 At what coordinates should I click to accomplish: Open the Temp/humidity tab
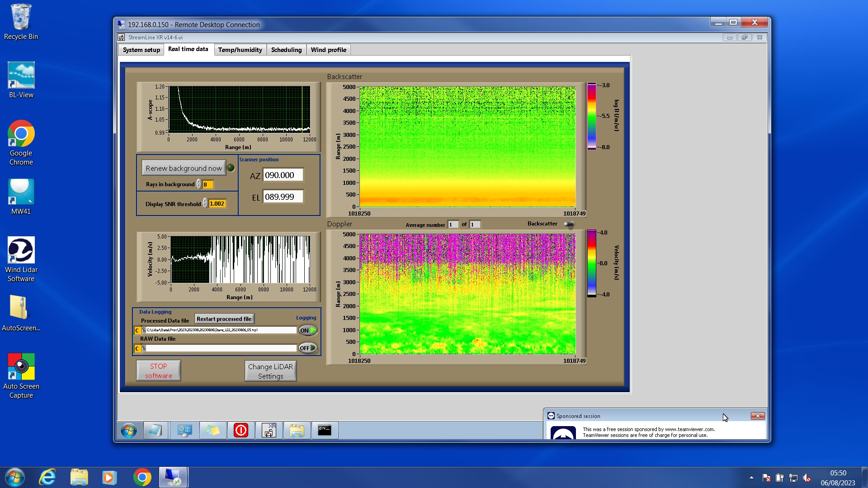(x=240, y=50)
